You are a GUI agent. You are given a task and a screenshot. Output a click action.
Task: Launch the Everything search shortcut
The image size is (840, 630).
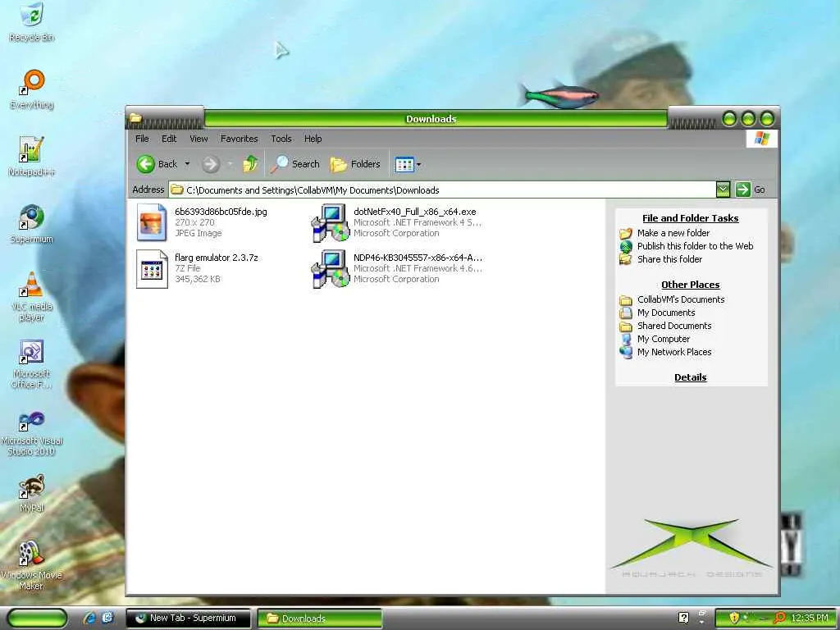point(32,89)
